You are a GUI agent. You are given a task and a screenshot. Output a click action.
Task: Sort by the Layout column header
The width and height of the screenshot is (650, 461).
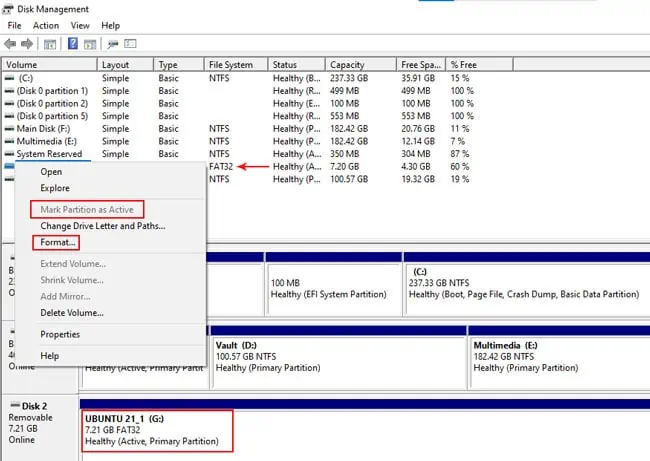tap(126, 65)
